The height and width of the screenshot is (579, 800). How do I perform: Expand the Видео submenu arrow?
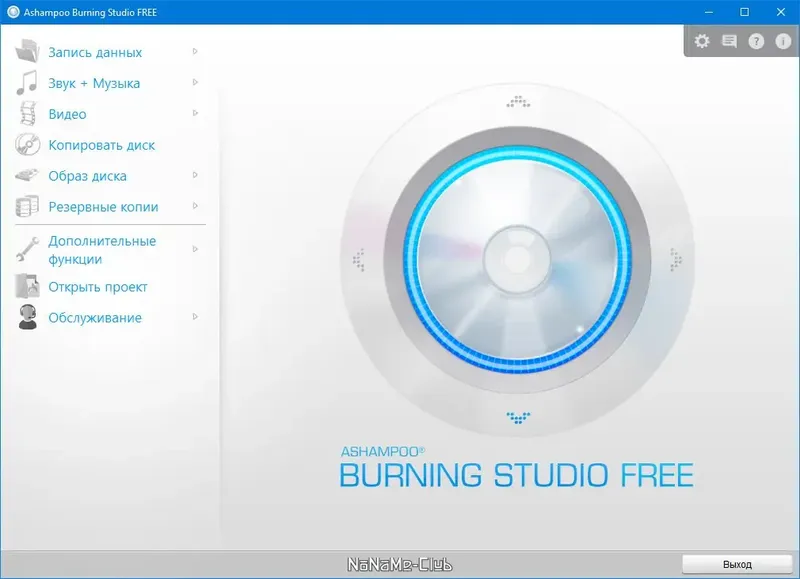point(195,113)
